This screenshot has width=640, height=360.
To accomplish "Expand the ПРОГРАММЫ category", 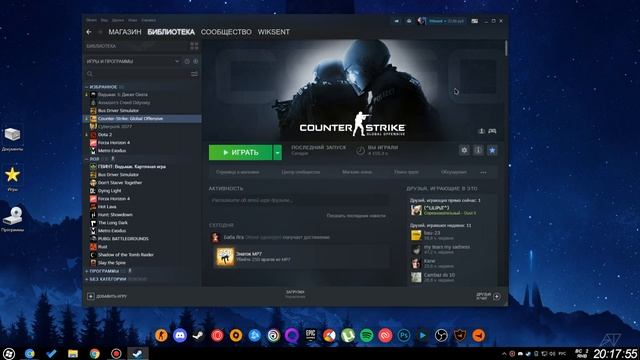I will click(87, 271).
